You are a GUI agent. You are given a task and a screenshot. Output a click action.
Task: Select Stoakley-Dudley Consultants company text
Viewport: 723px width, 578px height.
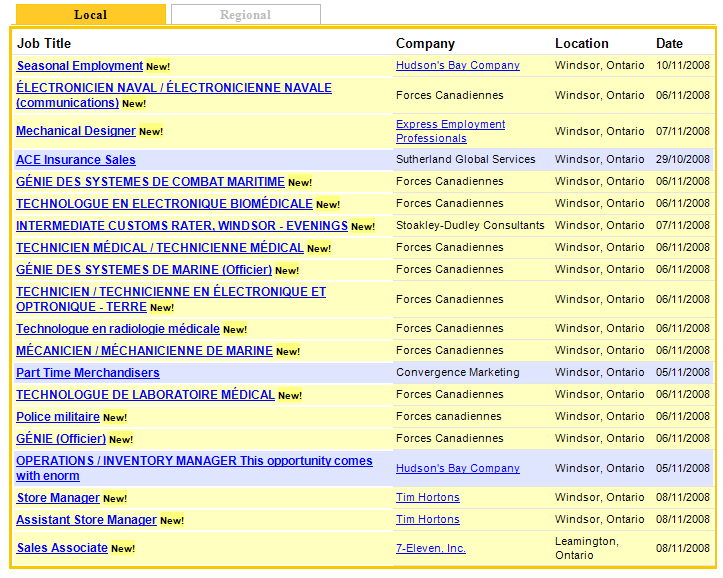coord(470,225)
